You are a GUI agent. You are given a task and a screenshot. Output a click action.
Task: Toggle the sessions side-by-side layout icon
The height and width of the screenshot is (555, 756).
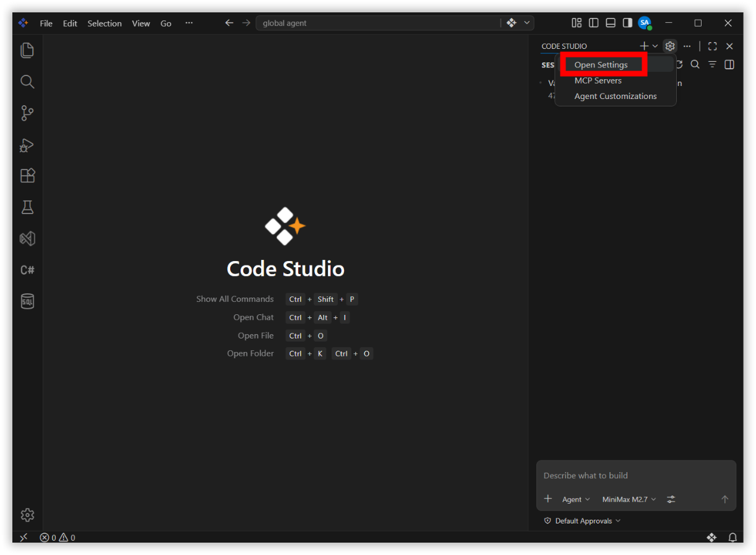click(729, 64)
